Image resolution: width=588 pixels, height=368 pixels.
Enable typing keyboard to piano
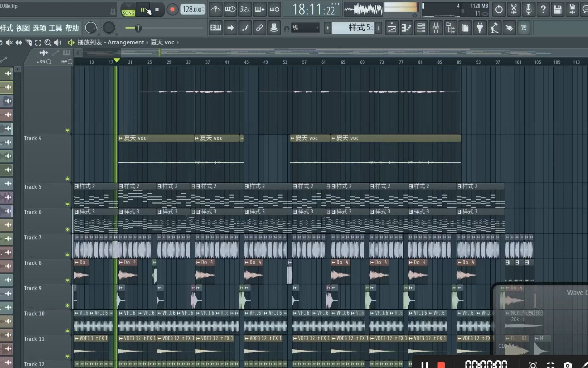pos(216,28)
